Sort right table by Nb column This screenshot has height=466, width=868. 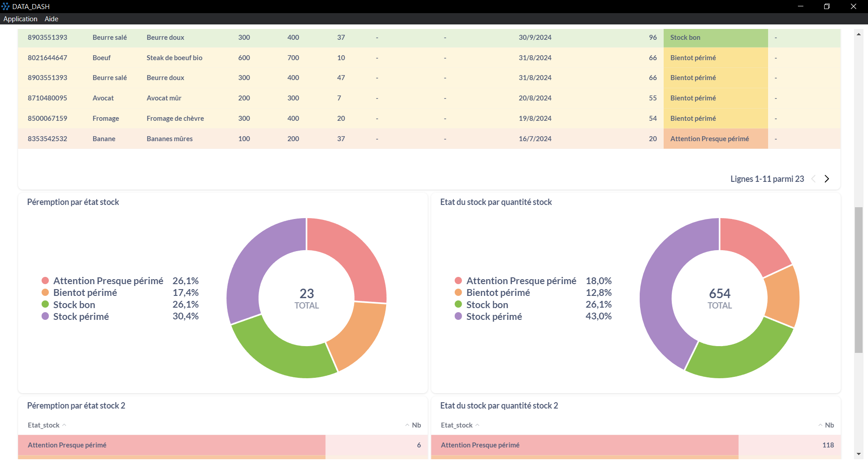829,425
